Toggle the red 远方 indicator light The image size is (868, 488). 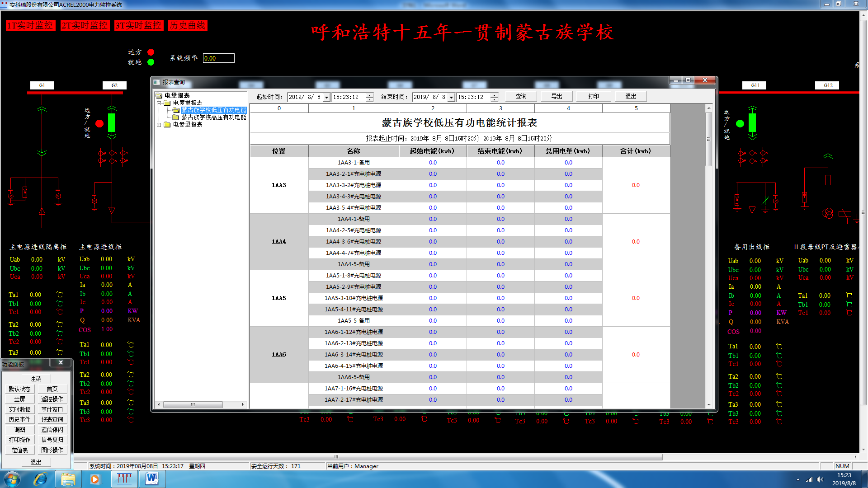[151, 52]
